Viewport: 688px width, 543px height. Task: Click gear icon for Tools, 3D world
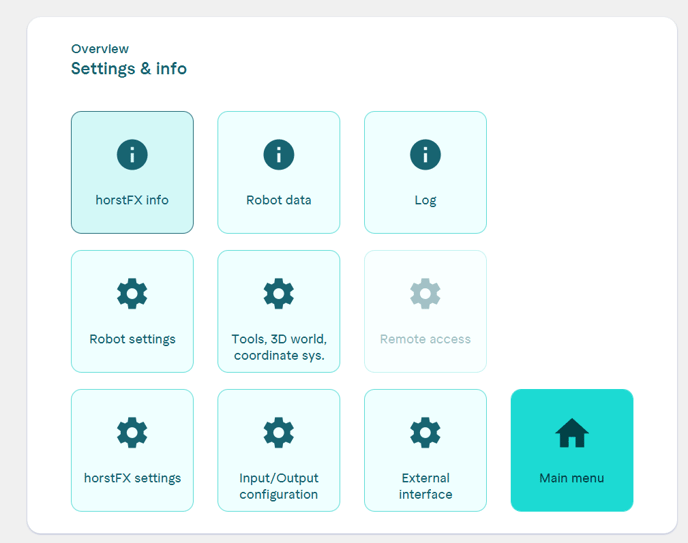(x=278, y=294)
